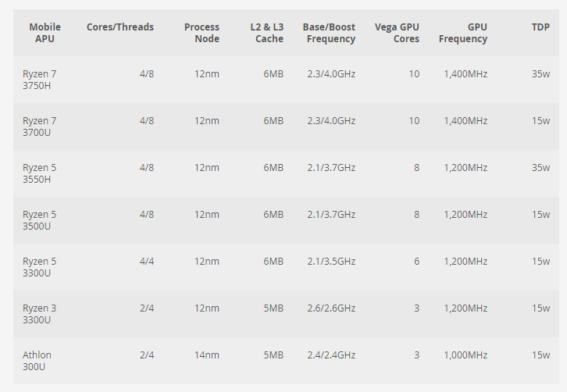The image size is (567, 392).
Task: Select the Base/Boost Frequency column header
Action: pos(329,33)
